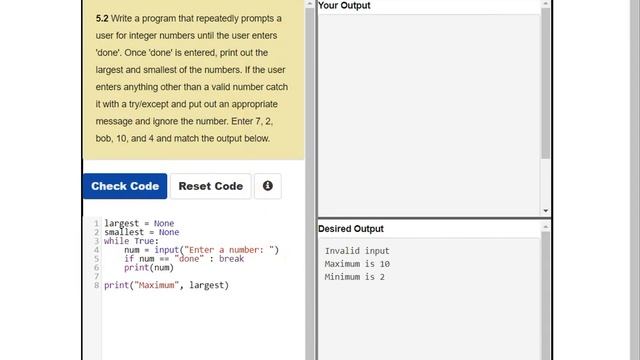Click the Check Code button
This screenshot has width=640, height=360.
click(125, 186)
